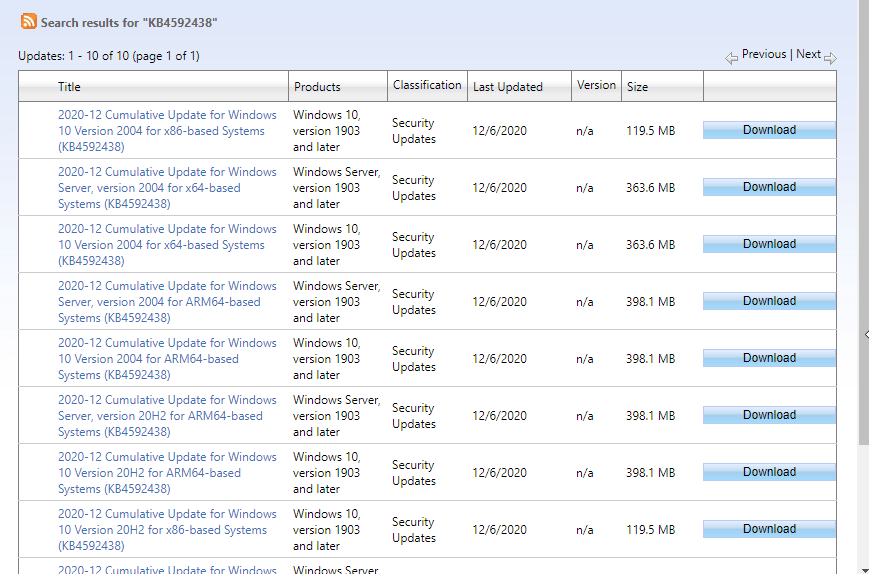The image size is (869, 574).
Task: Go to the Previous results page link
Action: pos(764,54)
